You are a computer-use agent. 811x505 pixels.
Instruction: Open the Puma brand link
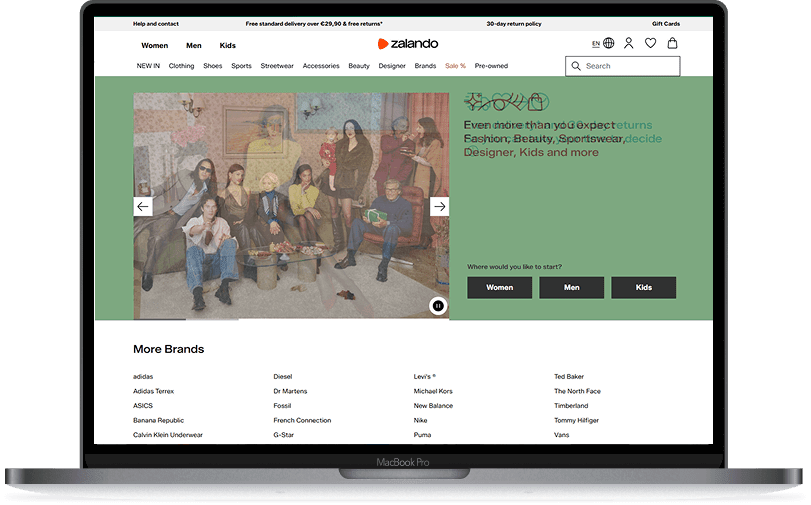(x=422, y=435)
